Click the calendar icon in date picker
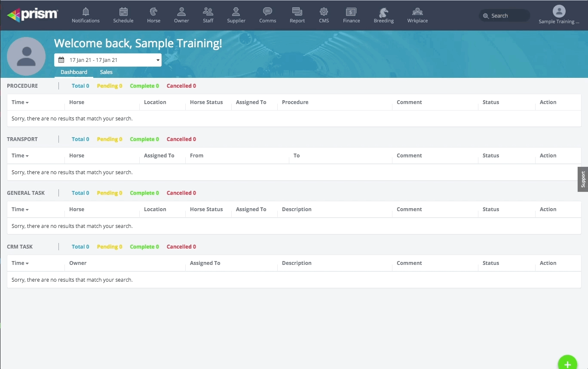Viewport: 588px width, 369px height. [61, 60]
